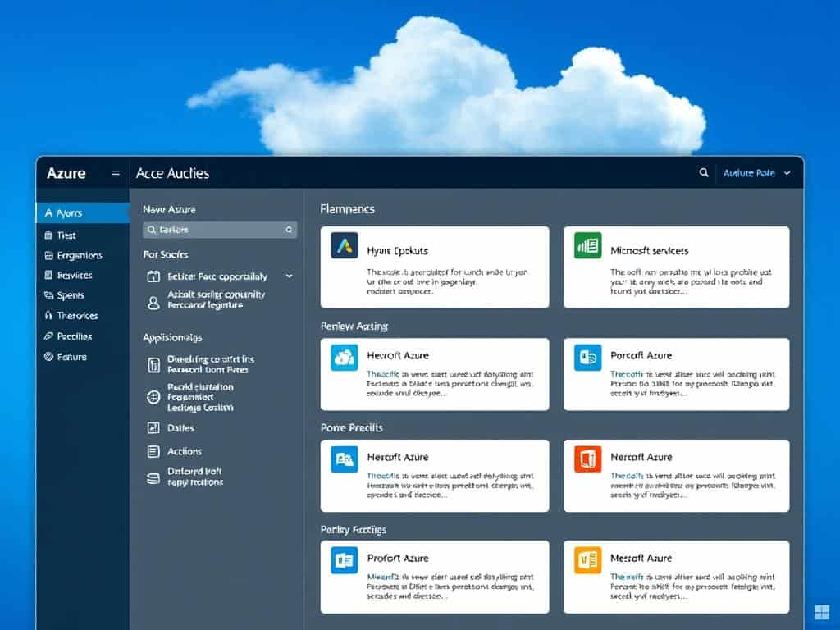Click the person icon beside Azbalt sonfigy
Screen dimensions: 840x630
pos(153,303)
